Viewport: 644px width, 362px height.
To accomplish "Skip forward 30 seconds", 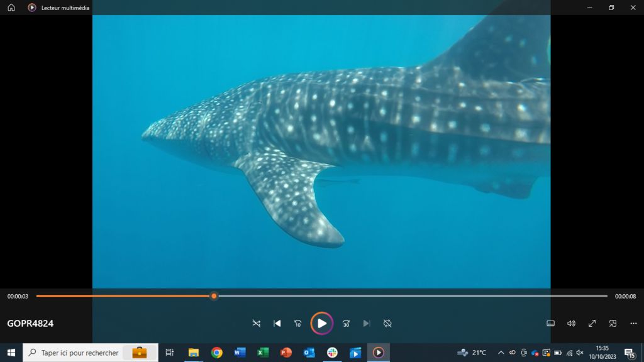I will (x=346, y=323).
